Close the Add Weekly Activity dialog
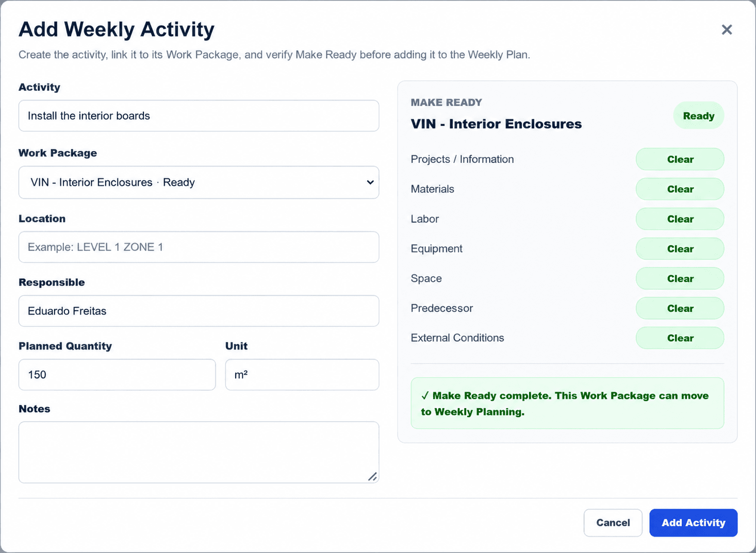This screenshot has width=756, height=553. click(727, 30)
